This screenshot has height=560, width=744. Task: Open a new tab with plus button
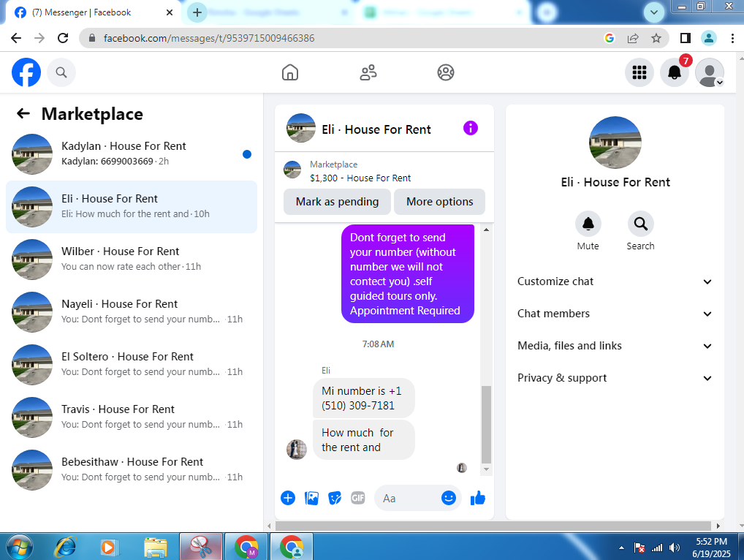197,12
